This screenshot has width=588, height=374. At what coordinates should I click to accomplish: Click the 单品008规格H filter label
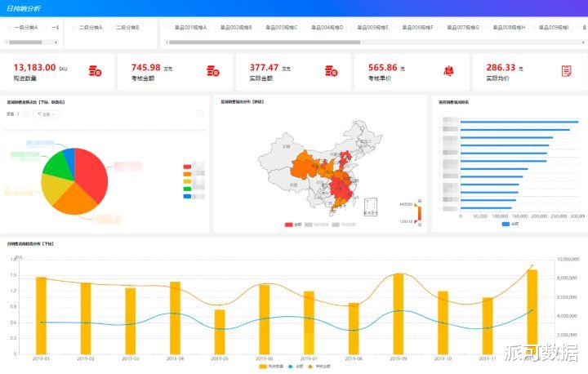(506, 28)
